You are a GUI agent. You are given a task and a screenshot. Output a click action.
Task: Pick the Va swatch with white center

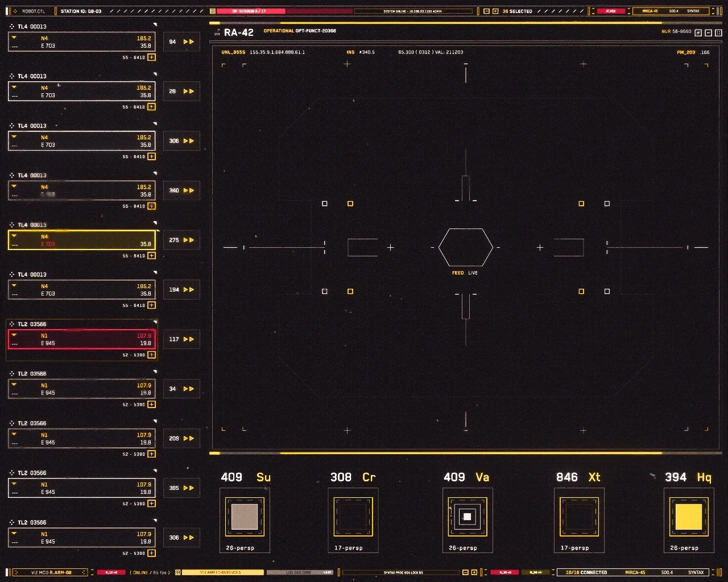pos(468,517)
